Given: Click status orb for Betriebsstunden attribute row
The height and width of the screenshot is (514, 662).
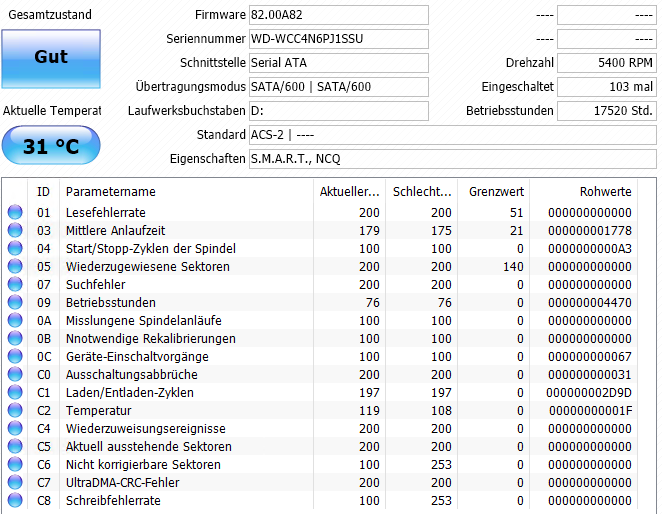Looking at the screenshot, I should click(15, 302).
